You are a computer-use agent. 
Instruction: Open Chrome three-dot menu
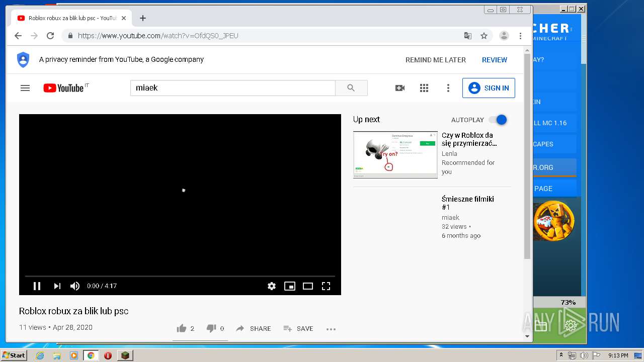(x=520, y=36)
